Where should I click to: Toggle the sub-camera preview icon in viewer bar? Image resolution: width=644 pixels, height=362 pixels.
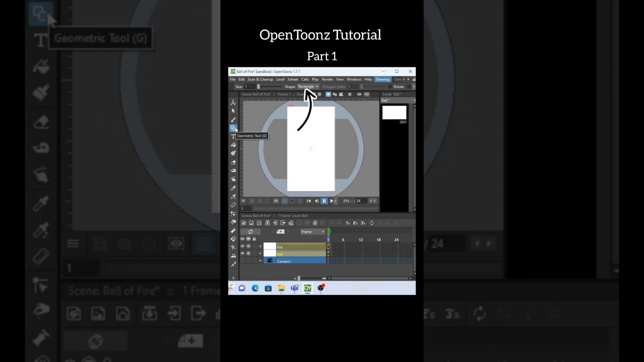[x=367, y=95]
